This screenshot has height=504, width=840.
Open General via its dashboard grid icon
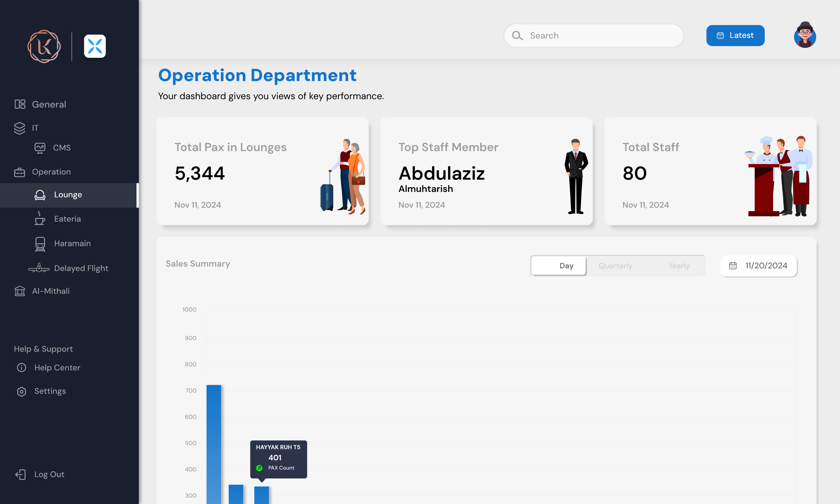click(20, 104)
